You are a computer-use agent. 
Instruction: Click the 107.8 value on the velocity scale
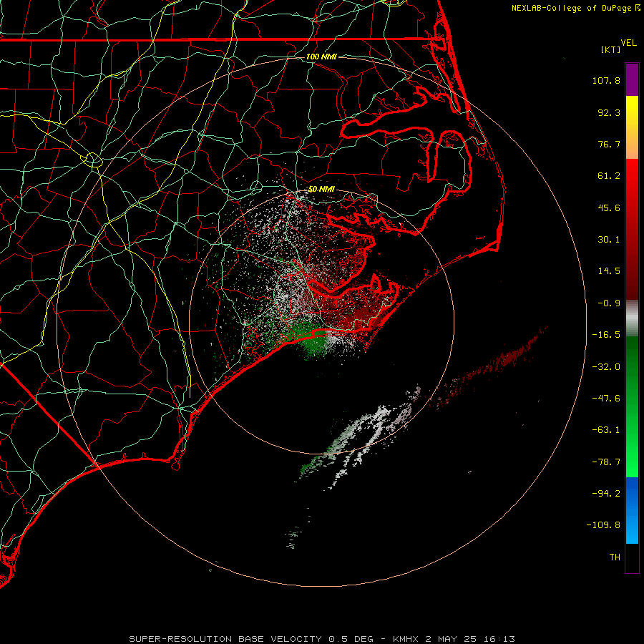pos(606,80)
